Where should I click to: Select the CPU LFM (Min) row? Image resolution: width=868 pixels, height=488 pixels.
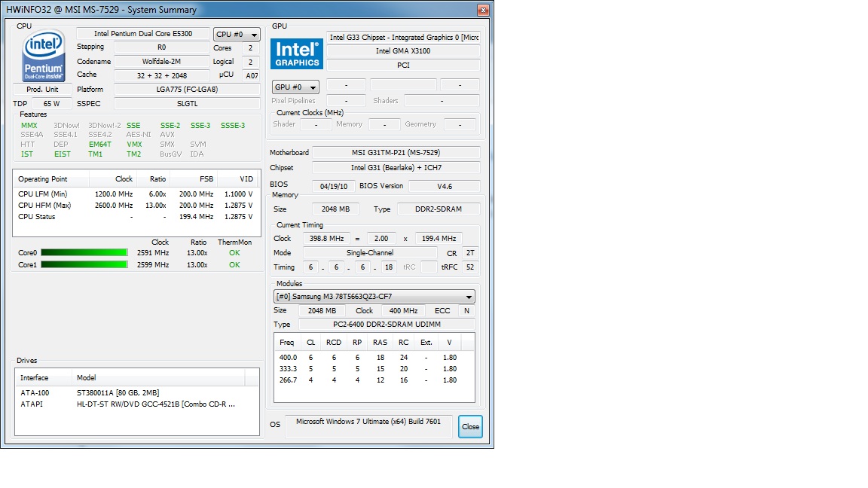[x=136, y=194]
